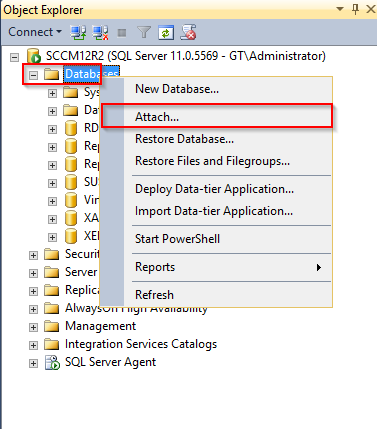Click the Connect Object Explorer toolbar icon
Image resolution: width=377 pixels, height=429 pixels.
coord(78,32)
